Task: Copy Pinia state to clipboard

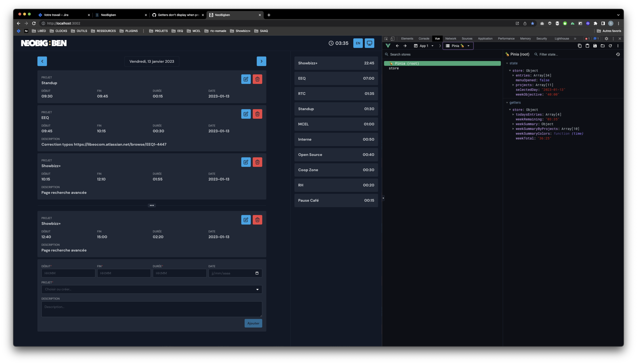Action: pos(580,46)
